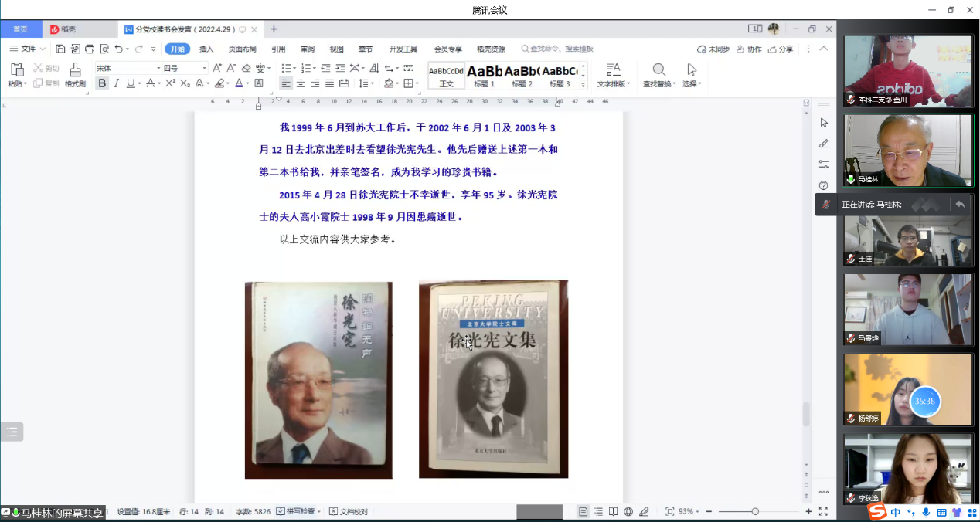Screen dimensions: 980x522
Task: Expand the styles gallery
Action: pos(584,86)
